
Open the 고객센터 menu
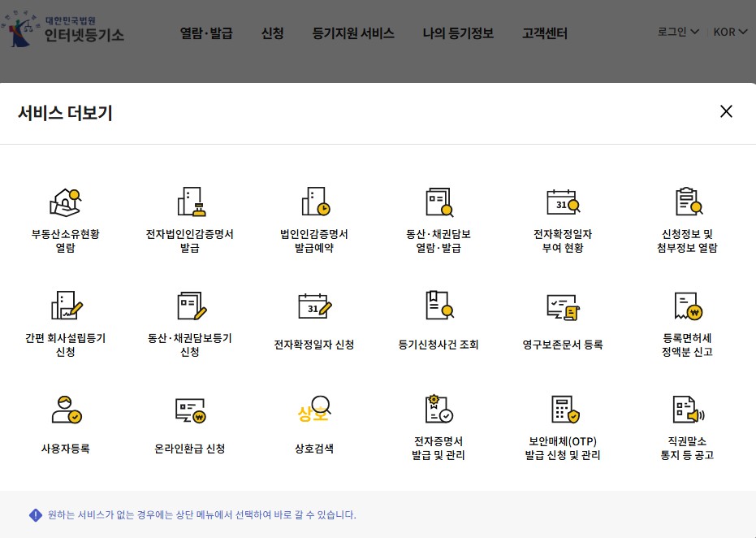point(544,33)
